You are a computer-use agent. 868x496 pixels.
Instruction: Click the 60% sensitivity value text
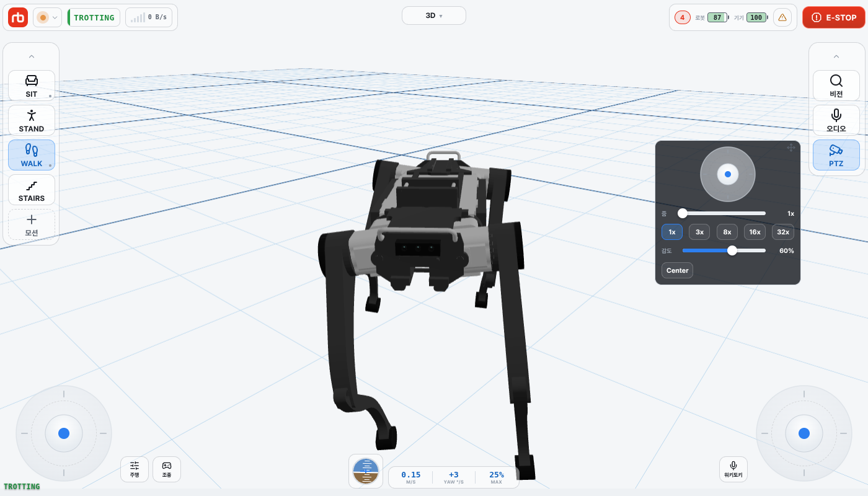pyautogui.click(x=787, y=250)
